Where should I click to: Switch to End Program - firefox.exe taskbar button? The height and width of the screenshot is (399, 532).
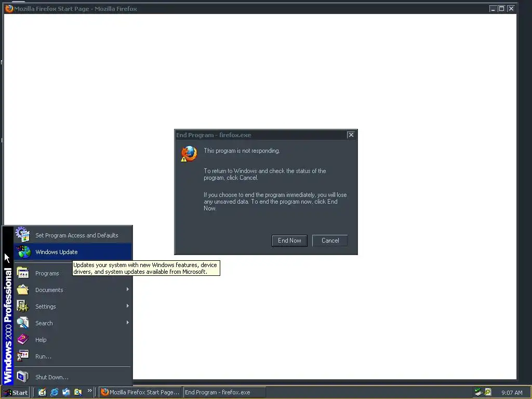coord(224,392)
